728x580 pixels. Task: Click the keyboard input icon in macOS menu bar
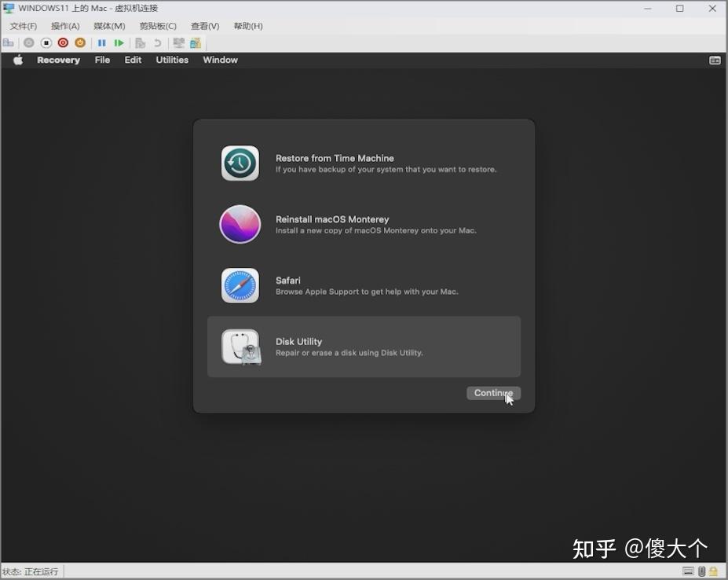click(715, 61)
